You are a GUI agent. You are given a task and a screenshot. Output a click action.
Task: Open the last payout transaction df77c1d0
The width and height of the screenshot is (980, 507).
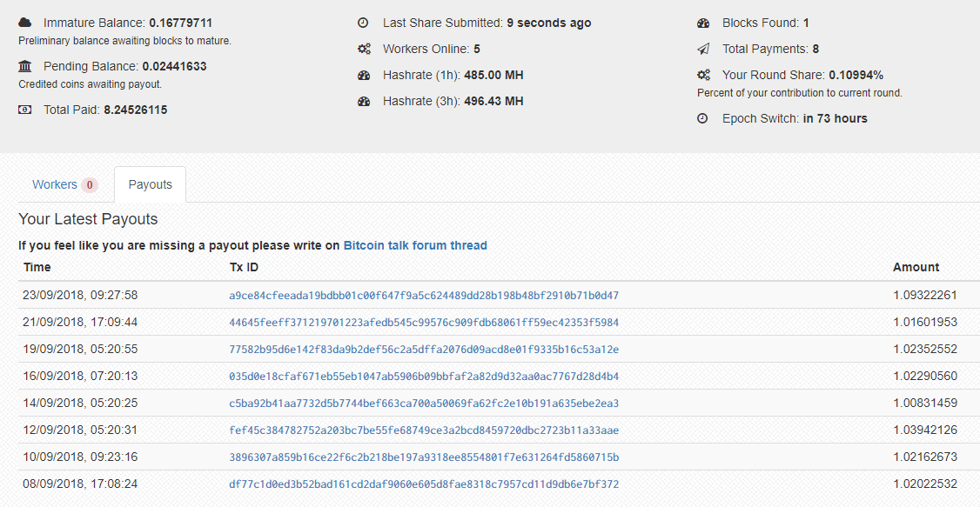click(x=424, y=484)
